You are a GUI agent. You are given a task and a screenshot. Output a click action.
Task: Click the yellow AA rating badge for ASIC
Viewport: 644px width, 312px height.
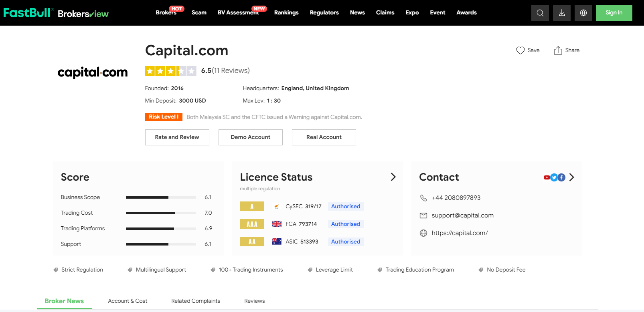click(252, 242)
